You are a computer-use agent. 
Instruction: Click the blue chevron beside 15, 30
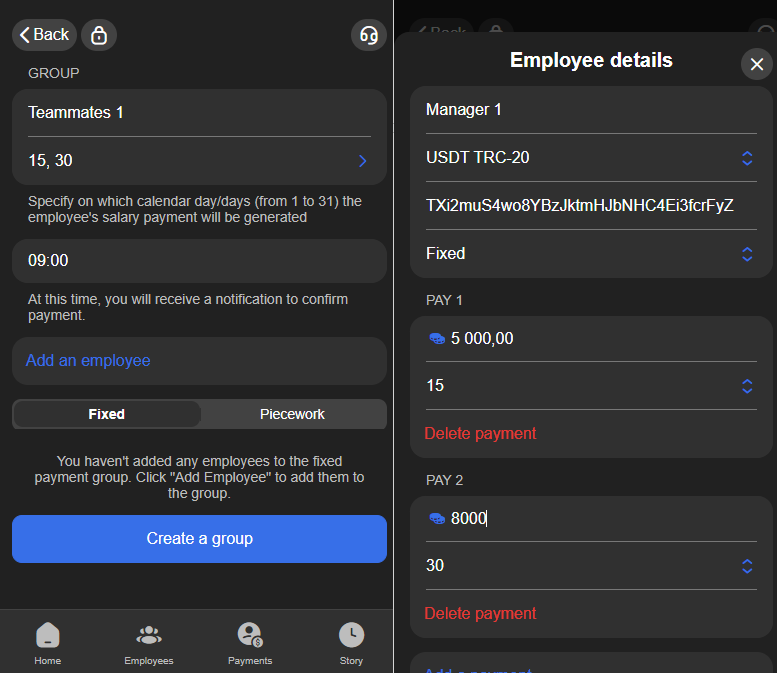click(363, 161)
